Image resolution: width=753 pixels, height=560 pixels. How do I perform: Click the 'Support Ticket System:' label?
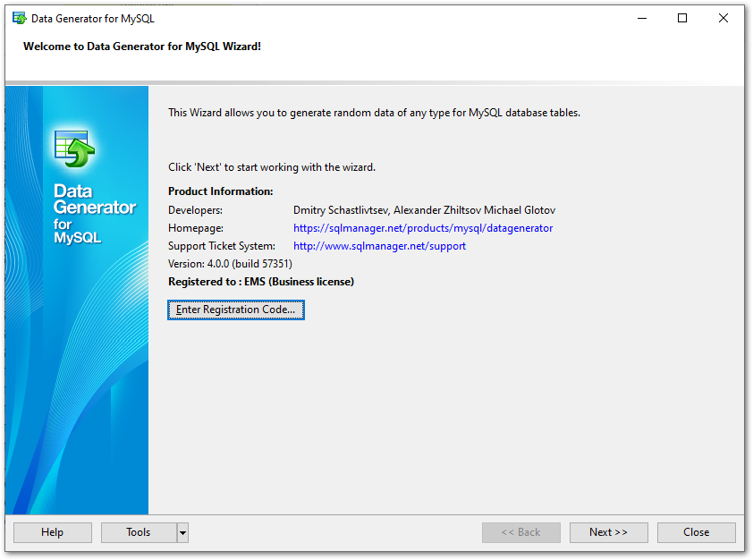click(222, 246)
